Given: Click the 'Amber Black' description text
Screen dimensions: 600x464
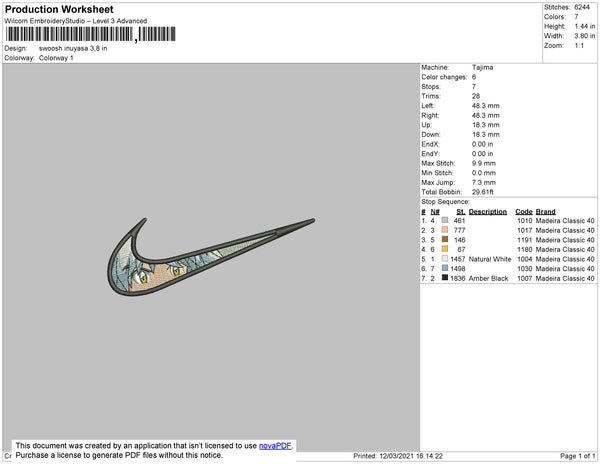Looking at the screenshot, I should [488, 278].
